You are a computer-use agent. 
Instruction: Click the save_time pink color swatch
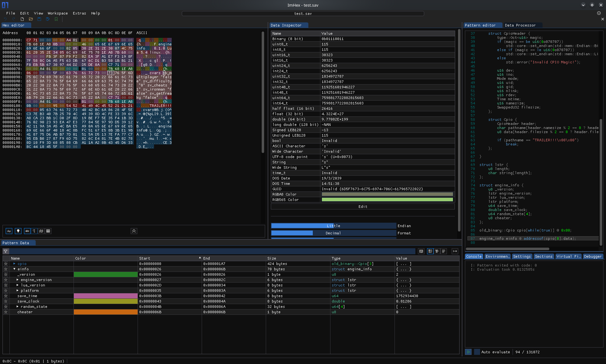(106, 296)
